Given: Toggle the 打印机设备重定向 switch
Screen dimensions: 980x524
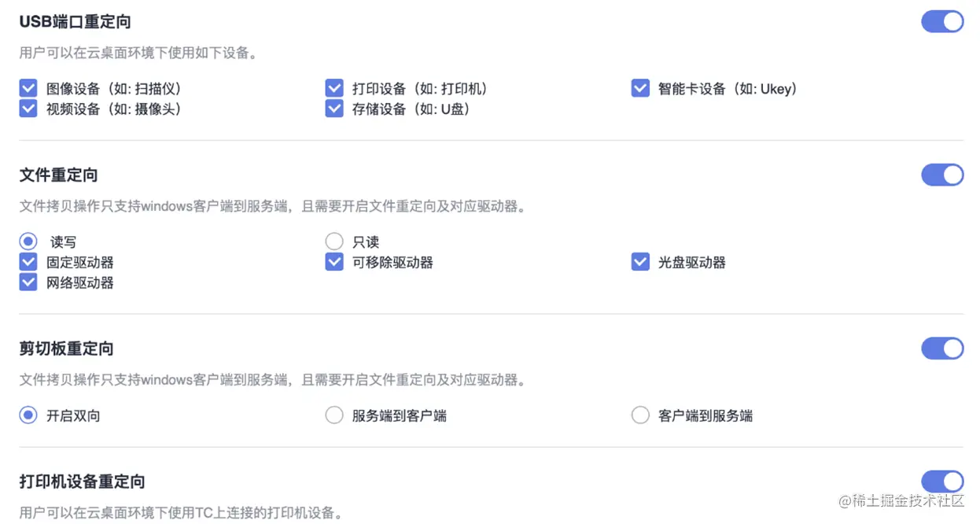Looking at the screenshot, I should [942, 482].
